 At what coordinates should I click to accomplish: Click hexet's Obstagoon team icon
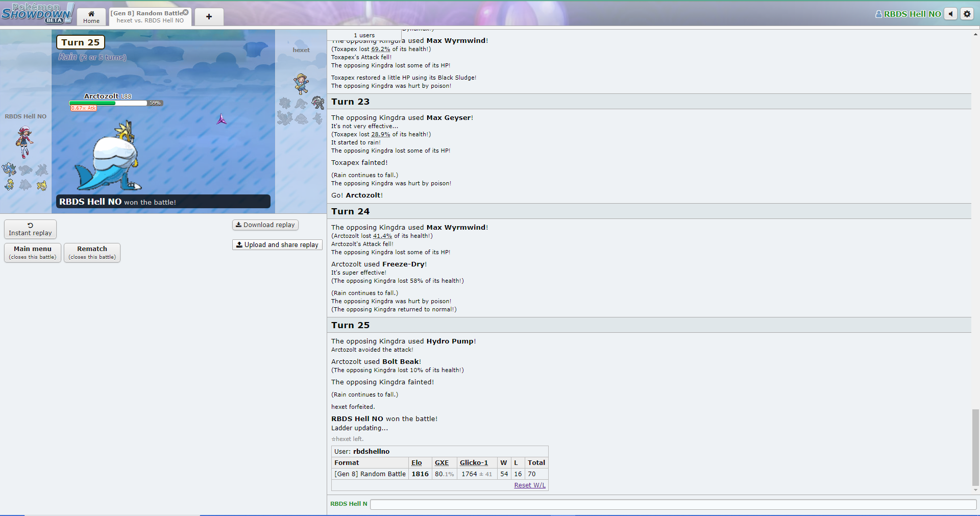pyautogui.click(x=318, y=103)
